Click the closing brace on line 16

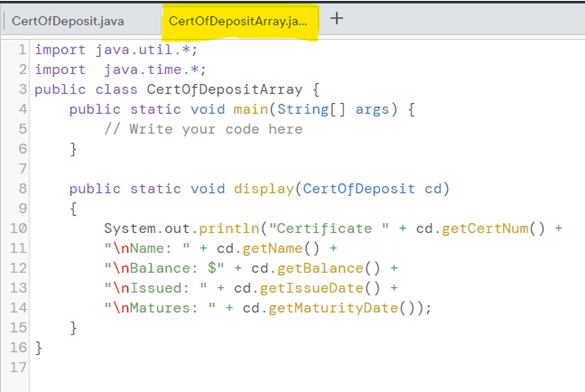[39, 347]
